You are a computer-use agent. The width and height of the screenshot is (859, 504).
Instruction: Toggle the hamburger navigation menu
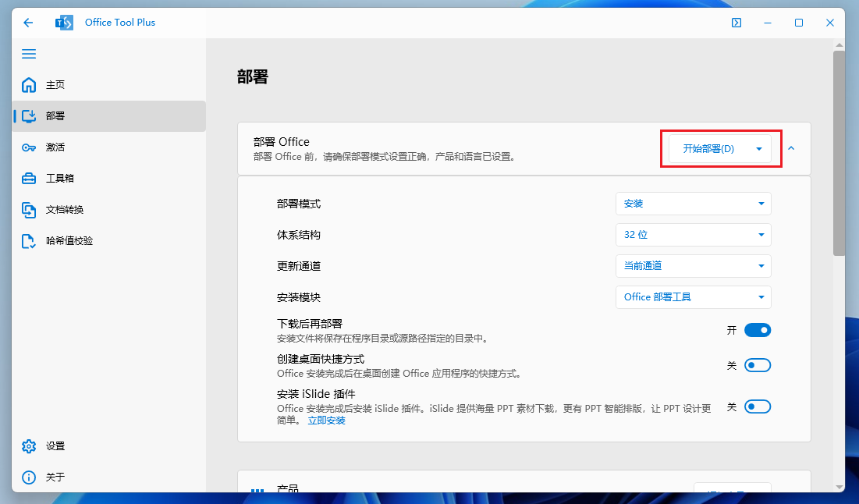tap(29, 54)
